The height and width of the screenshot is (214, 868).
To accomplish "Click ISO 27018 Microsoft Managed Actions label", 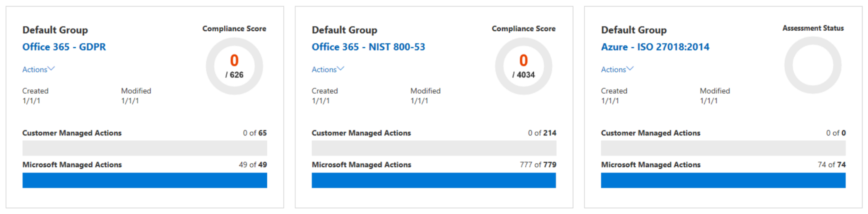I will tap(651, 165).
